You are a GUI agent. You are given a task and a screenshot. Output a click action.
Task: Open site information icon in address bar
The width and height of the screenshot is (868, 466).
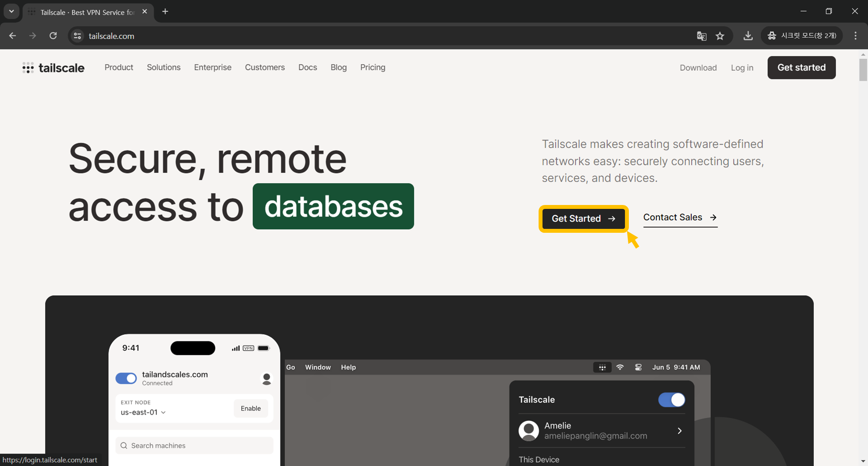pyautogui.click(x=77, y=36)
